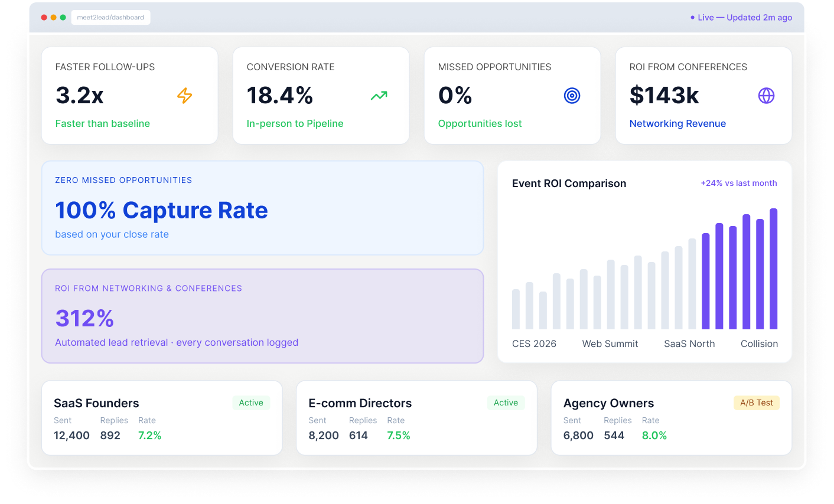Click the 8.0% rate value
834x504 pixels.
coord(654,436)
